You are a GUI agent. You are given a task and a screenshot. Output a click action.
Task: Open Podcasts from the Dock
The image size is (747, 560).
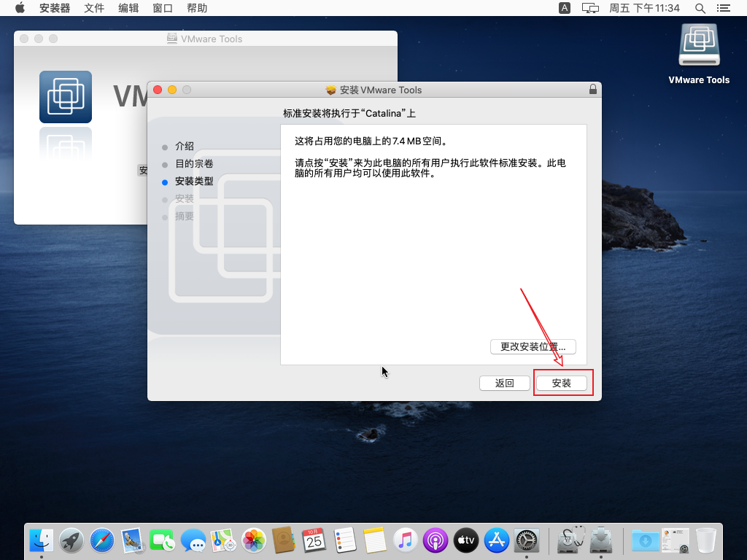(x=436, y=540)
